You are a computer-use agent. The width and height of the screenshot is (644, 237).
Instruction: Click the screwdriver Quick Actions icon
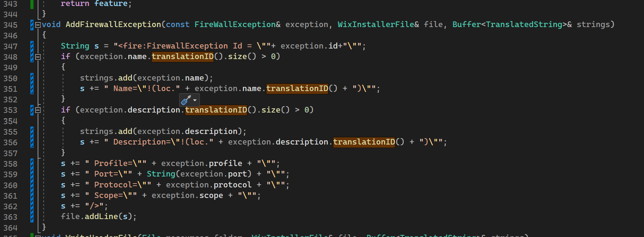coord(186,101)
